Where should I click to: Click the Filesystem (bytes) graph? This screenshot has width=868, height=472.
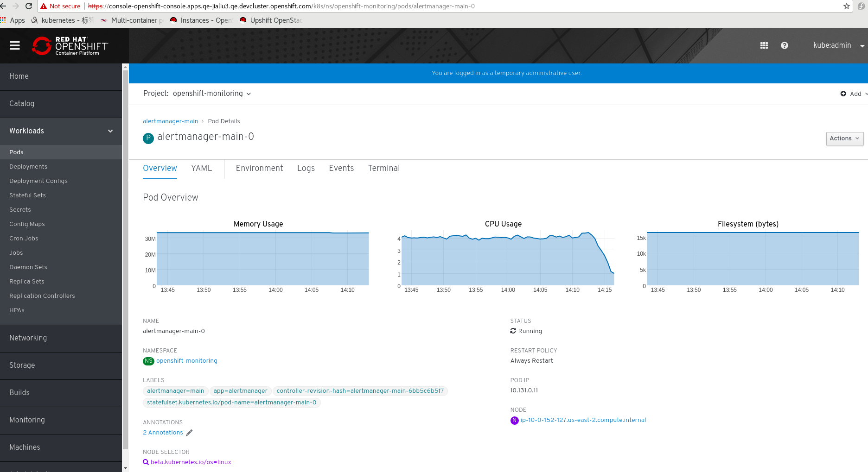[x=753, y=258]
